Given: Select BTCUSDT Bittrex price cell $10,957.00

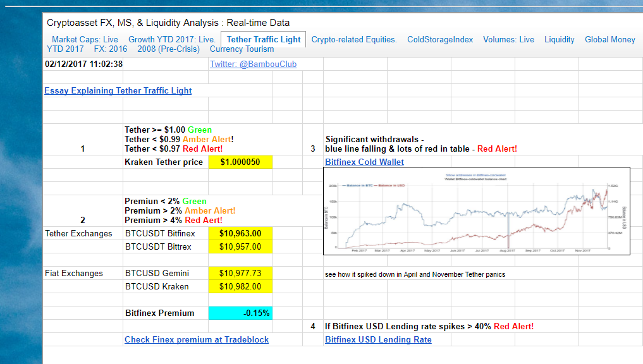Looking at the screenshot, I should click(240, 246).
